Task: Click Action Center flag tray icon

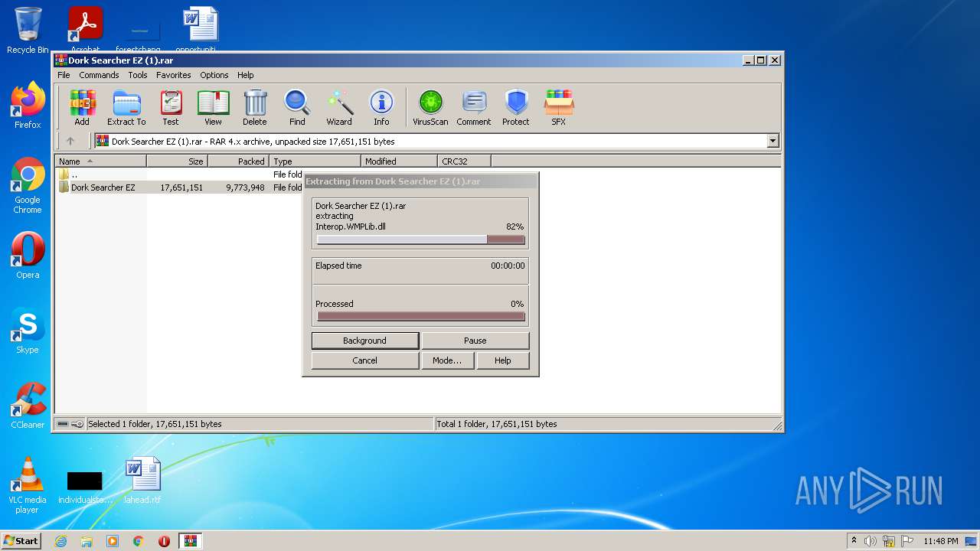Action: pyautogui.click(x=907, y=541)
